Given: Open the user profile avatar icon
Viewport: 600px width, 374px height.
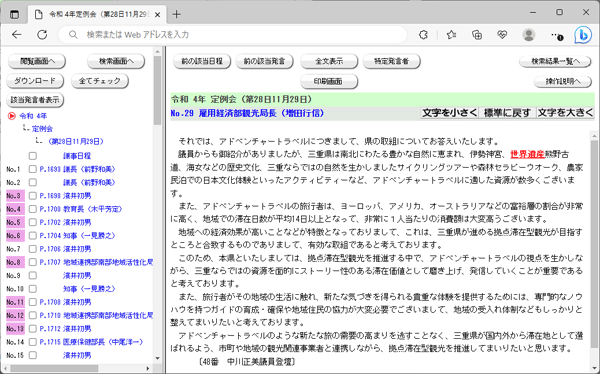Looking at the screenshot, I should pyautogui.click(x=529, y=35).
